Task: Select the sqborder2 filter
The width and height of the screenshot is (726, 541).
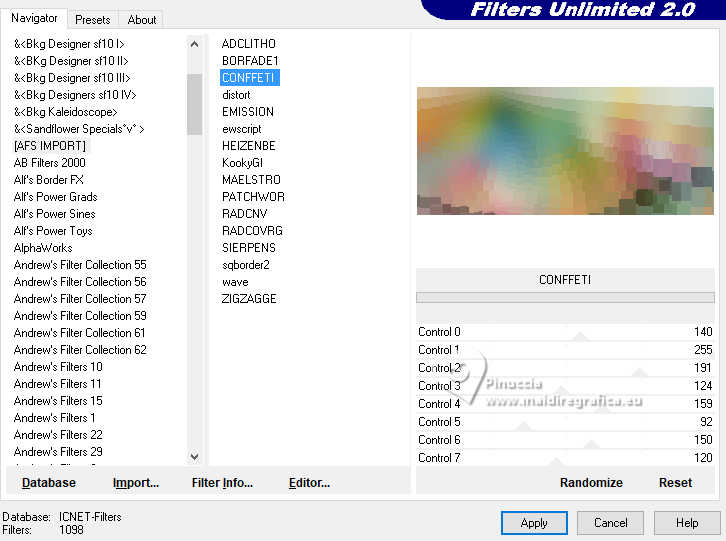Action: pyautogui.click(x=246, y=265)
